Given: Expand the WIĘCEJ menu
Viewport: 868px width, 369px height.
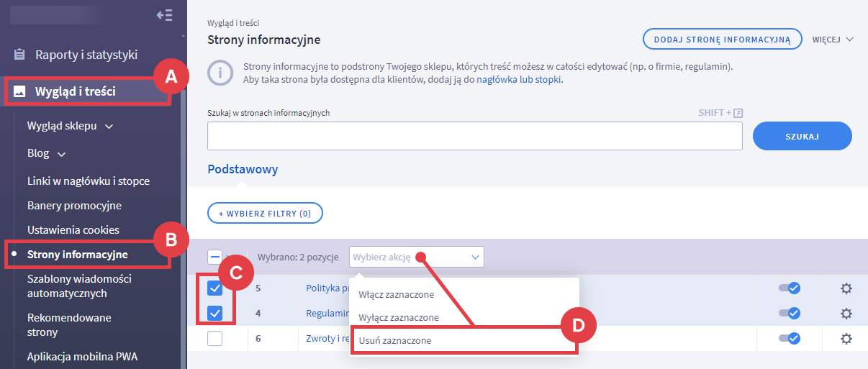Looking at the screenshot, I should coord(833,39).
